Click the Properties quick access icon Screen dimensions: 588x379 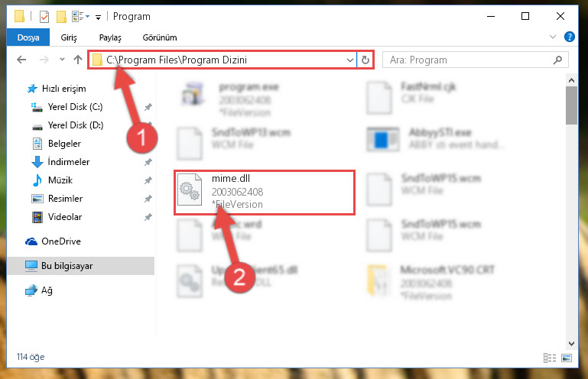pyautogui.click(x=44, y=17)
